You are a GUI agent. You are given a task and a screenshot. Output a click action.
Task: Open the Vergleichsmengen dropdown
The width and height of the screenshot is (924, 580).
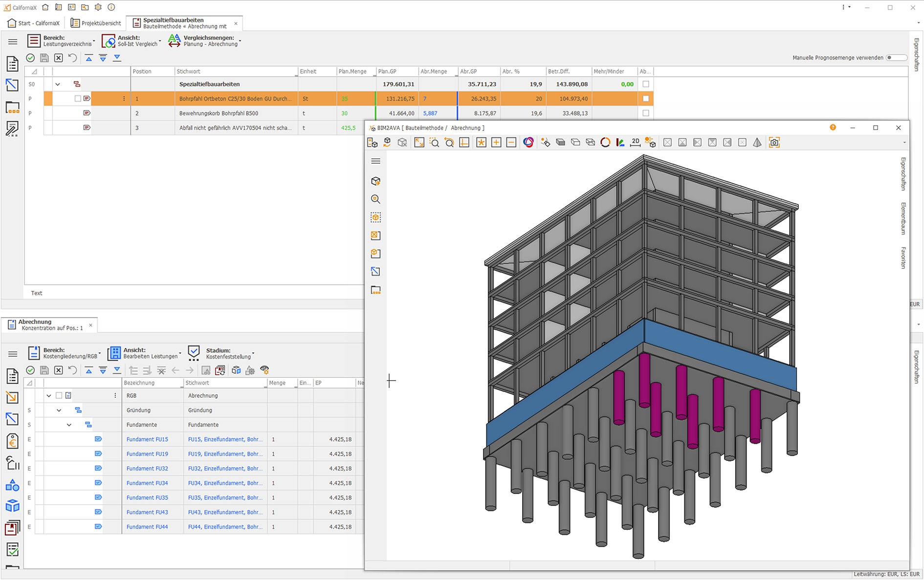(210, 41)
